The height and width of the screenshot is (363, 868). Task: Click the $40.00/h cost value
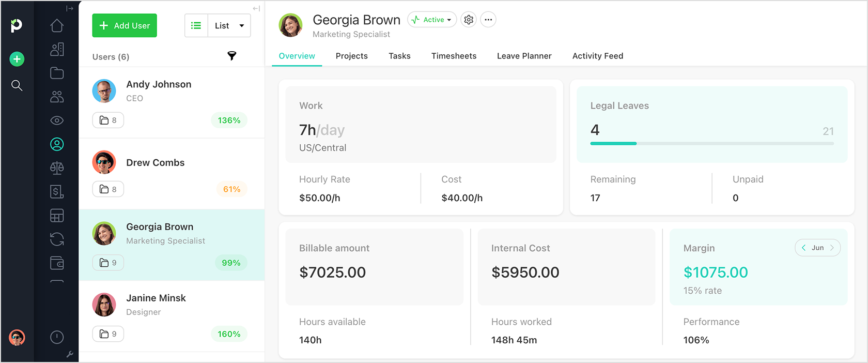tap(462, 198)
